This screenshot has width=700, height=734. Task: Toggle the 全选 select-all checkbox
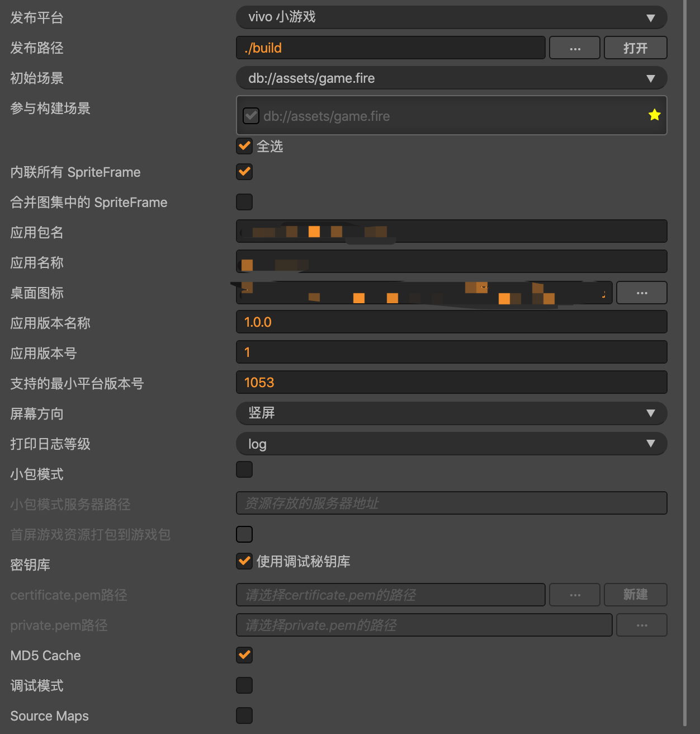[x=244, y=146]
